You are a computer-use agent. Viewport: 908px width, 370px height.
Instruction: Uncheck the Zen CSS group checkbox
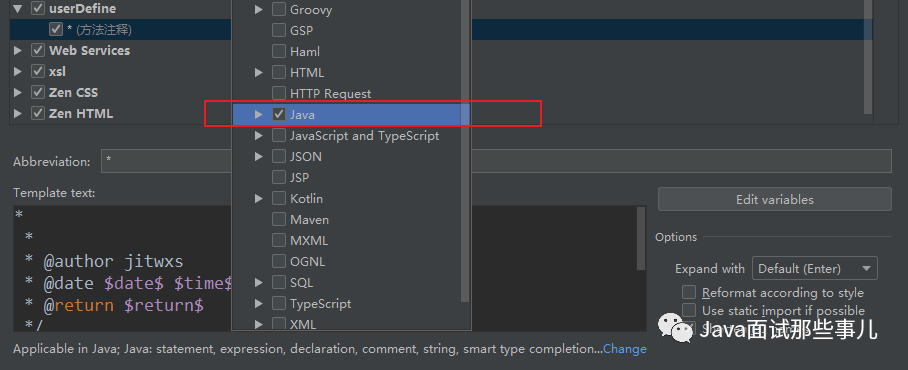coord(38,92)
